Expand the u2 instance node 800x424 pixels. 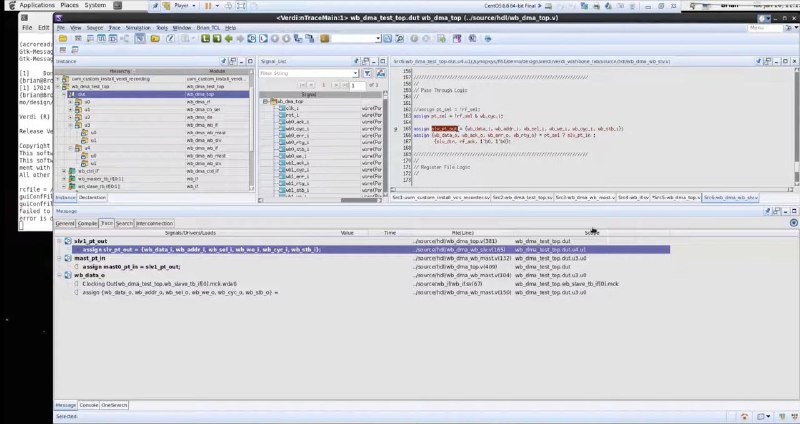pyautogui.click(x=70, y=117)
